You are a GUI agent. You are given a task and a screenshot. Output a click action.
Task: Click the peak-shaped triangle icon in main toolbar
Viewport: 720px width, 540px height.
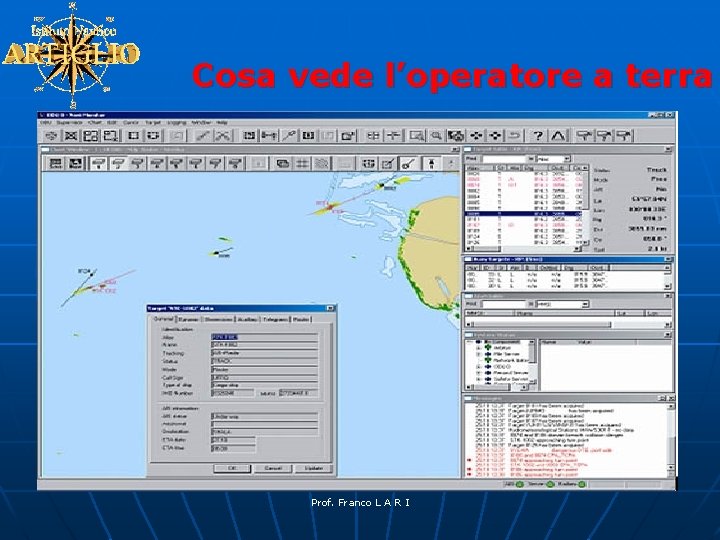click(558, 135)
